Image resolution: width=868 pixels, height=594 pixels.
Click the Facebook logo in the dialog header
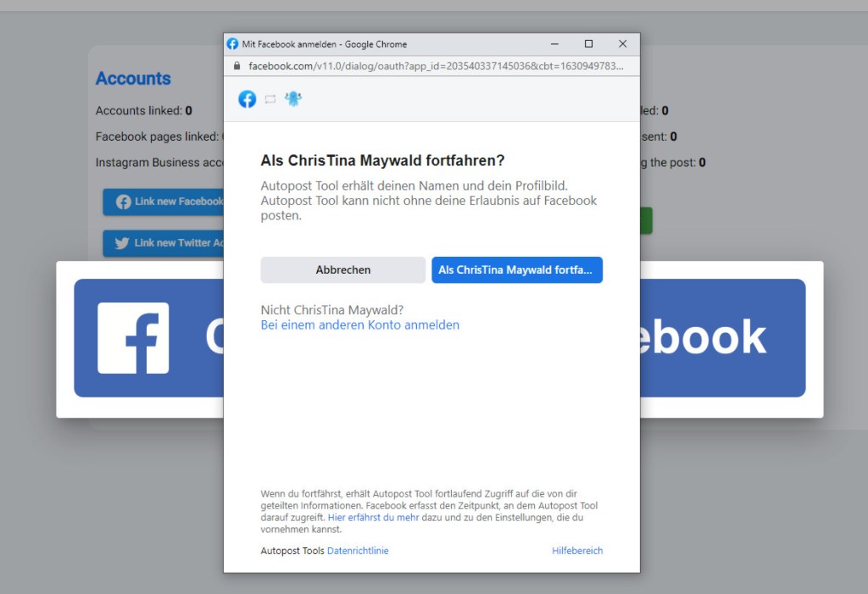point(247,99)
